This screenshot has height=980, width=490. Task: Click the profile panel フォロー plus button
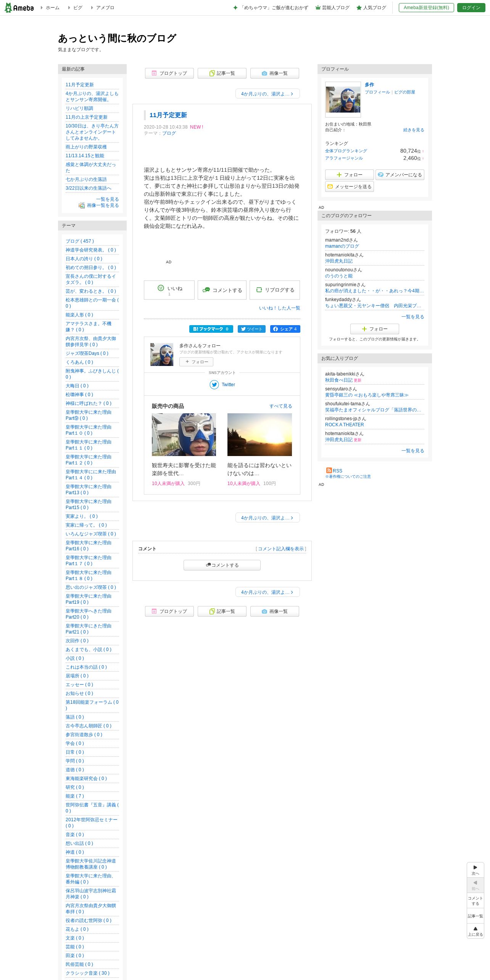[350, 175]
